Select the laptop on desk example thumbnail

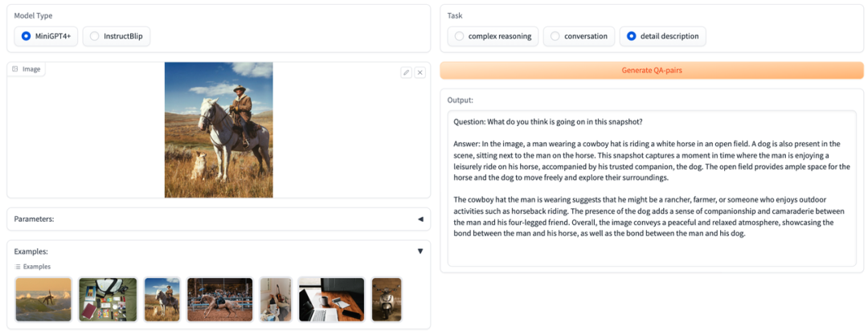tap(332, 300)
